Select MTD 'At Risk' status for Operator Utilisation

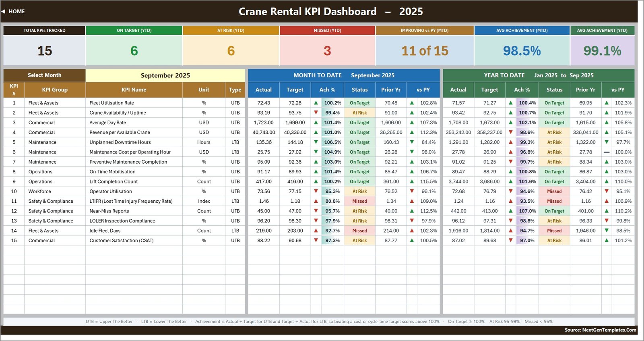pyautogui.click(x=359, y=191)
